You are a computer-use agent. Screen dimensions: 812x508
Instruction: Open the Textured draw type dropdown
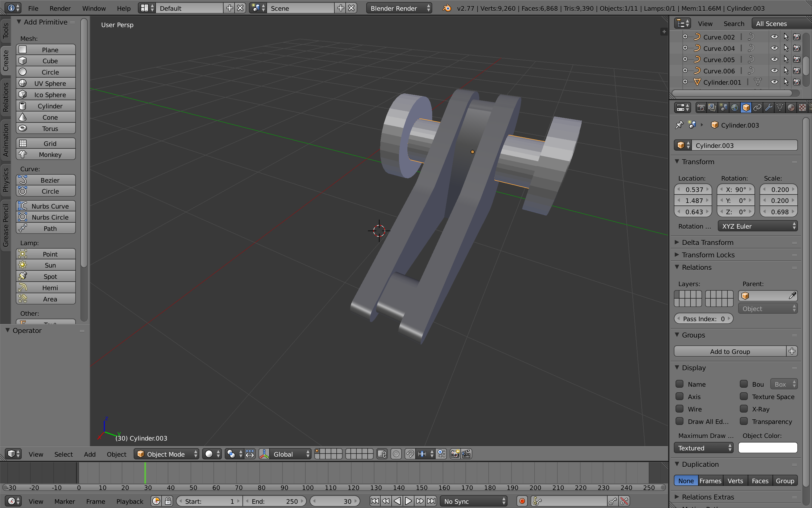click(x=704, y=448)
